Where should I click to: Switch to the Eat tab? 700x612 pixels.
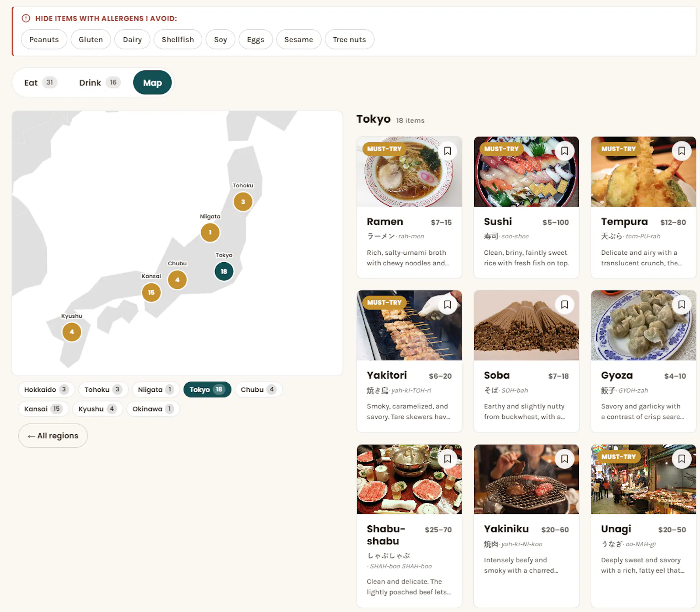[x=40, y=83]
